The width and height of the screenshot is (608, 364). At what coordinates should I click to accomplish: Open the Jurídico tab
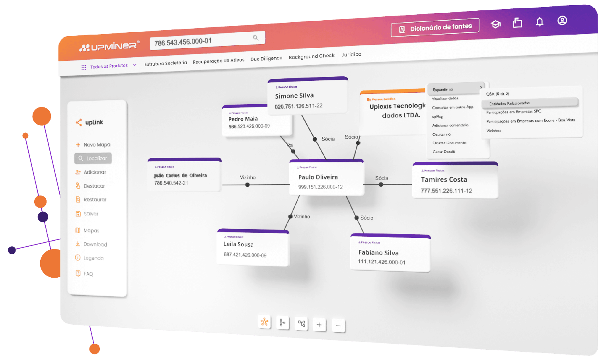[351, 55]
